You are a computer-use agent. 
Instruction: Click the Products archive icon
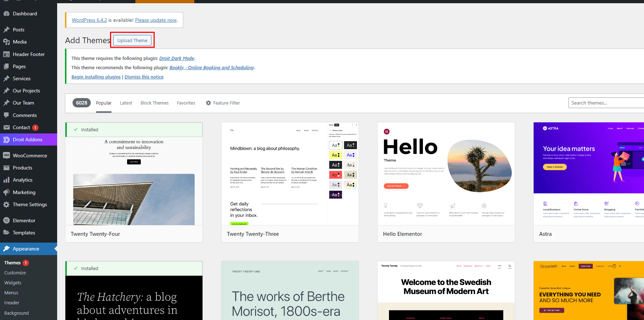(6, 168)
